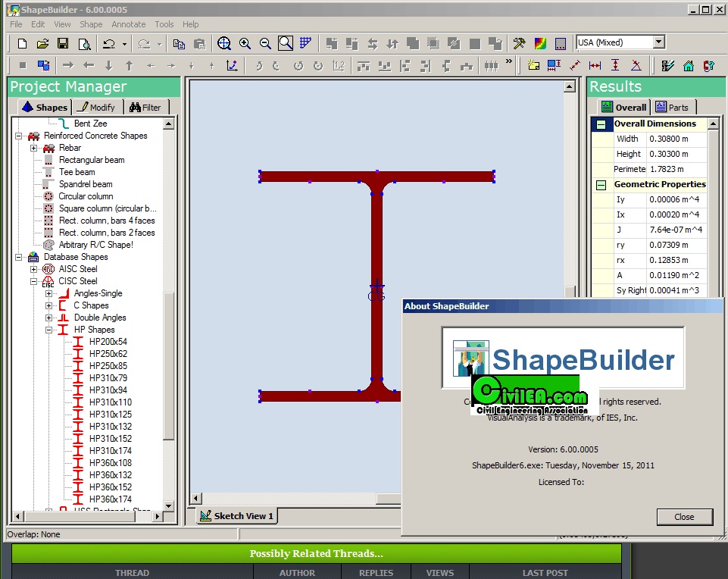Click the Copy icon in the toolbar
728x579 pixels.
point(179,44)
